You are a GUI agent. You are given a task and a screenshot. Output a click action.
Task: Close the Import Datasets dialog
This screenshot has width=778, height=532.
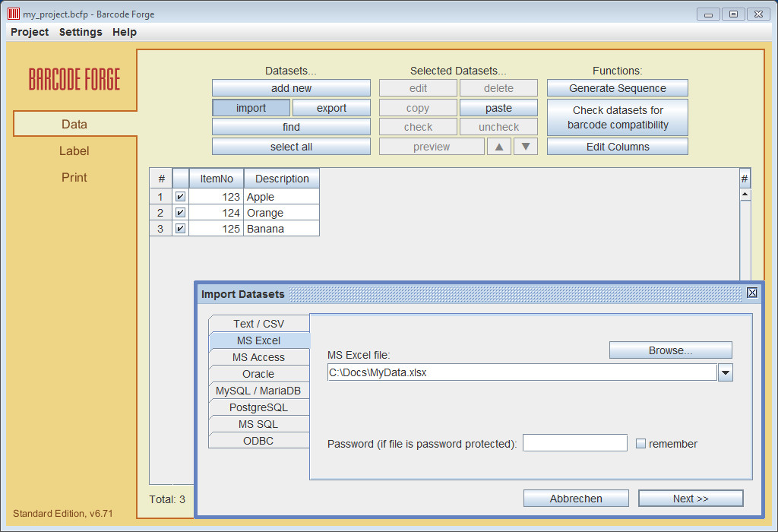tap(752, 293)
